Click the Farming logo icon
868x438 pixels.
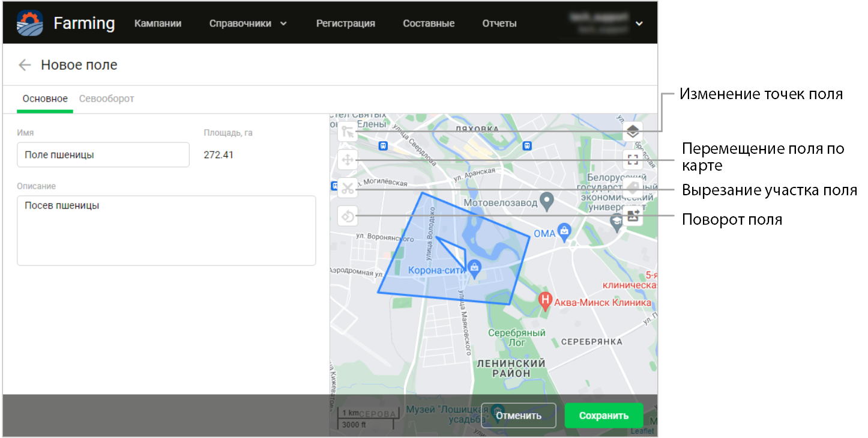(29, 23)
